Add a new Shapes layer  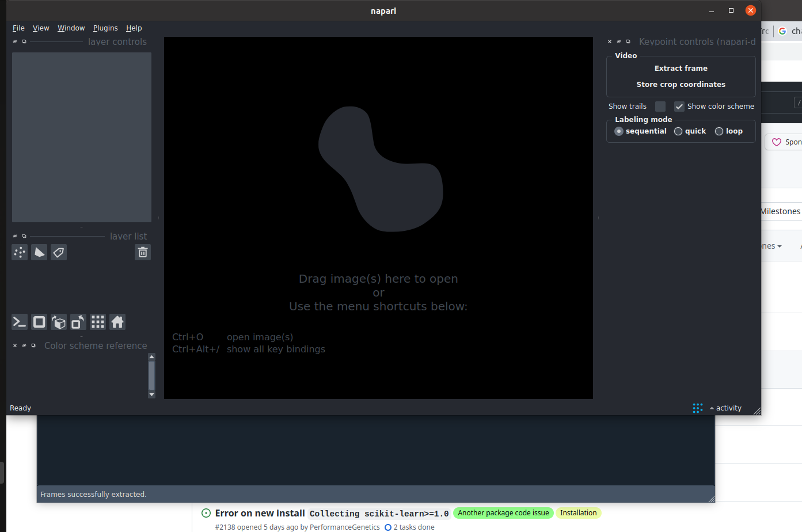pos(39,252)
